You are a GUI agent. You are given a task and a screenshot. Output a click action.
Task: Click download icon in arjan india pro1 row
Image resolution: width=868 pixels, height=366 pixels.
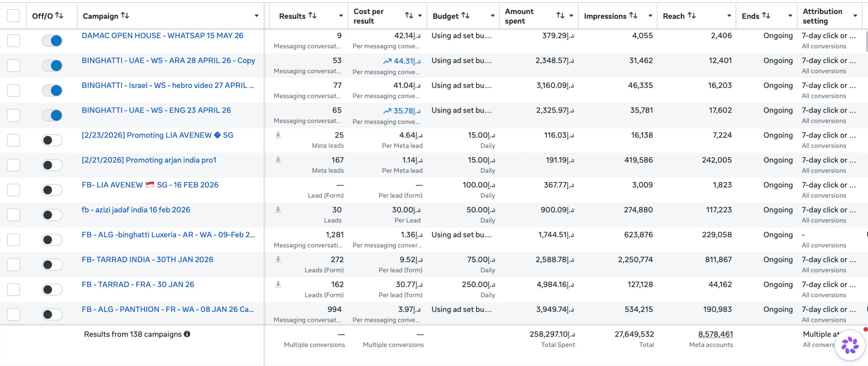click(x=278, y=160)
